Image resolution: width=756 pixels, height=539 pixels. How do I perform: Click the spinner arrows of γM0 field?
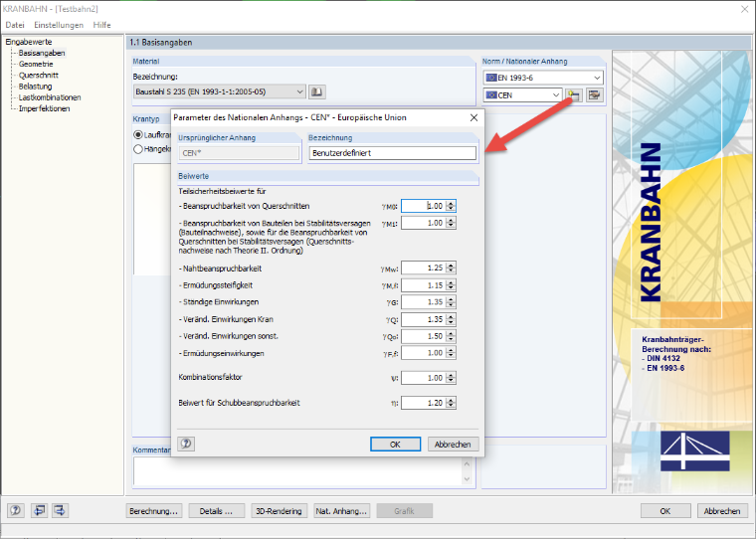click(x=451, y=206)
